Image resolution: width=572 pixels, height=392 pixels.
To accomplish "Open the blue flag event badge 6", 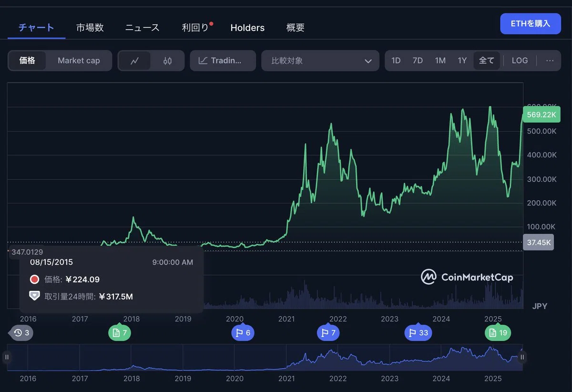I will tap(243, 333).
